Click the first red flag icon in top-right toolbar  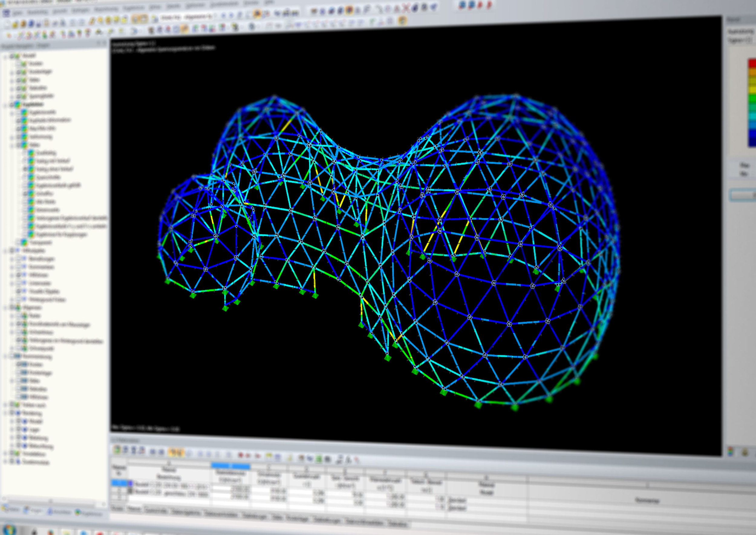pos(481,5)
